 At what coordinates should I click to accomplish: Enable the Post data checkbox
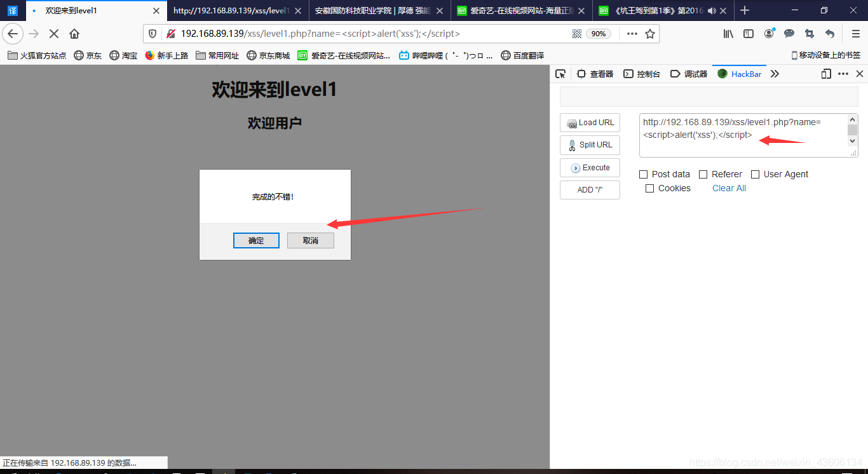pyautogui.click(x=643, y=174)
